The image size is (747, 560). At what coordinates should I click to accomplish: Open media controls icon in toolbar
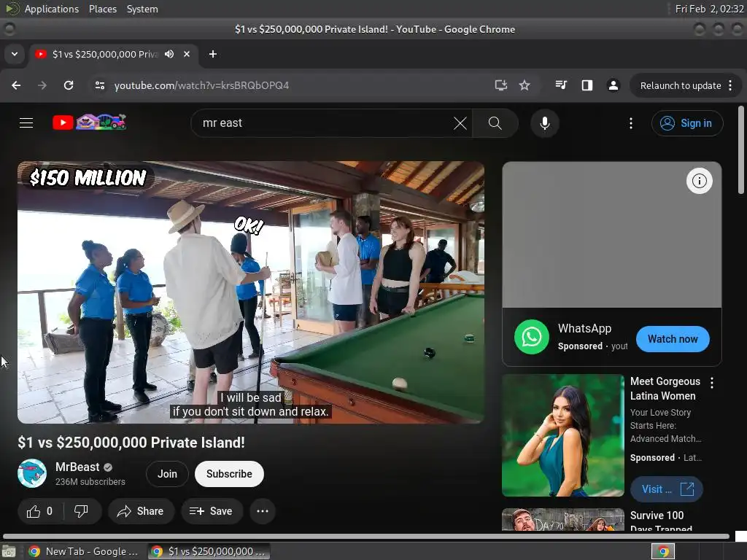[x=561, y=85]
